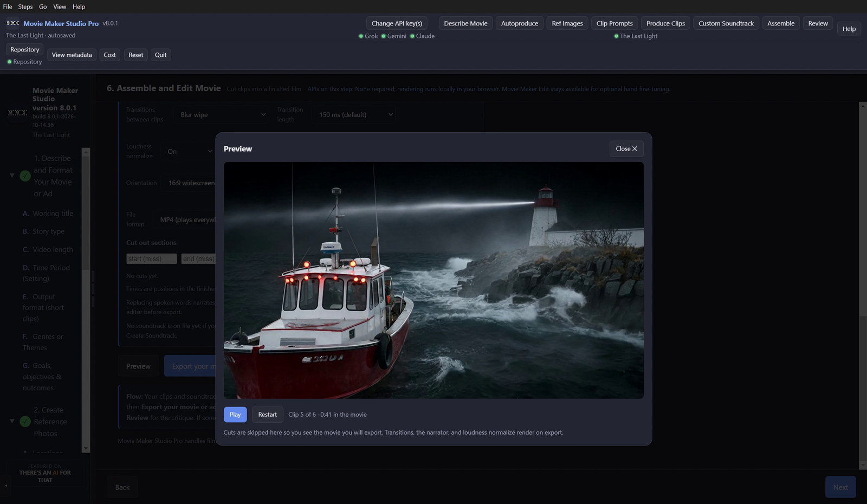This screenshot has height=504, width=867.
Task: Click the preview video frame
Action: tap(433, 280)
